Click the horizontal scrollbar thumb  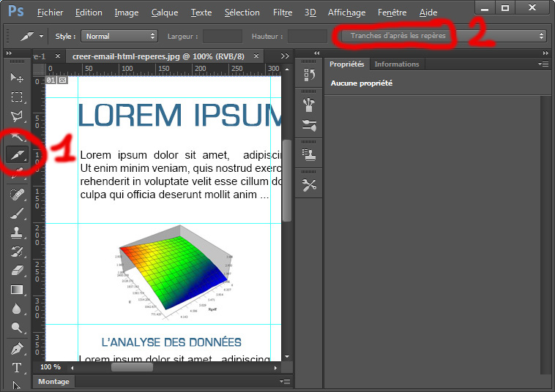pyautogui.click(x=132, y=367)
